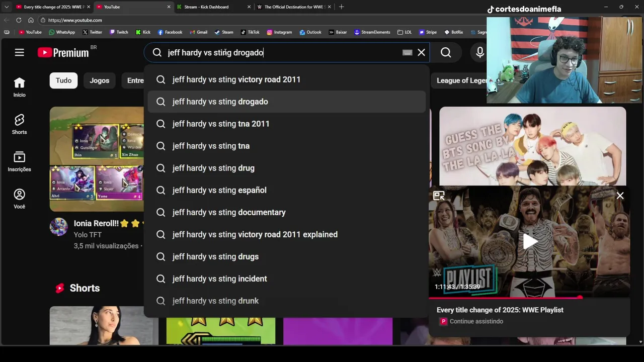Open Steam bookmark
The image size is (644, 362).
click(x=224, y=32)
